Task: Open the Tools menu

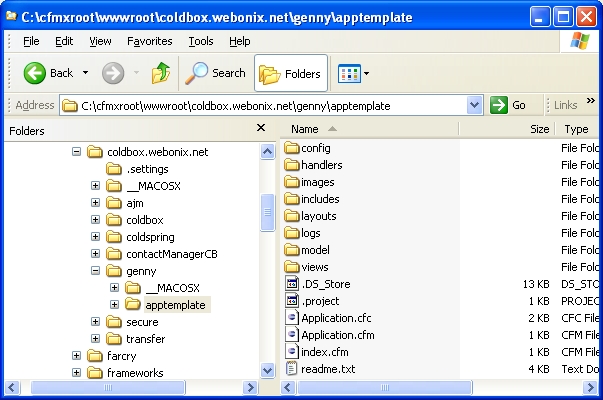Action: [x=201, y=41]
